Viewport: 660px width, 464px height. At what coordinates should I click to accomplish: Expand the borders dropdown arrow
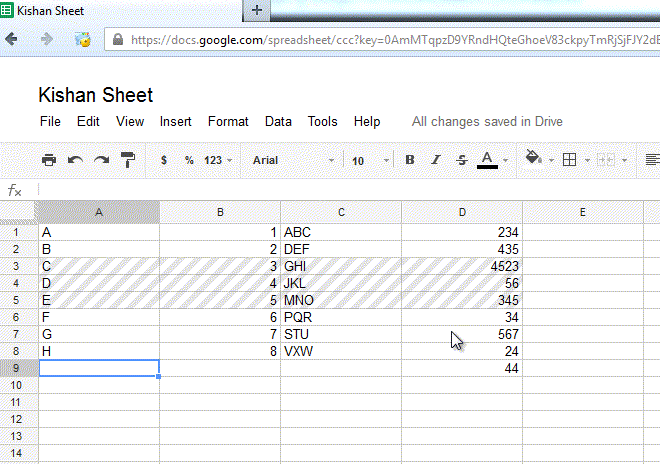pos(587,160)
